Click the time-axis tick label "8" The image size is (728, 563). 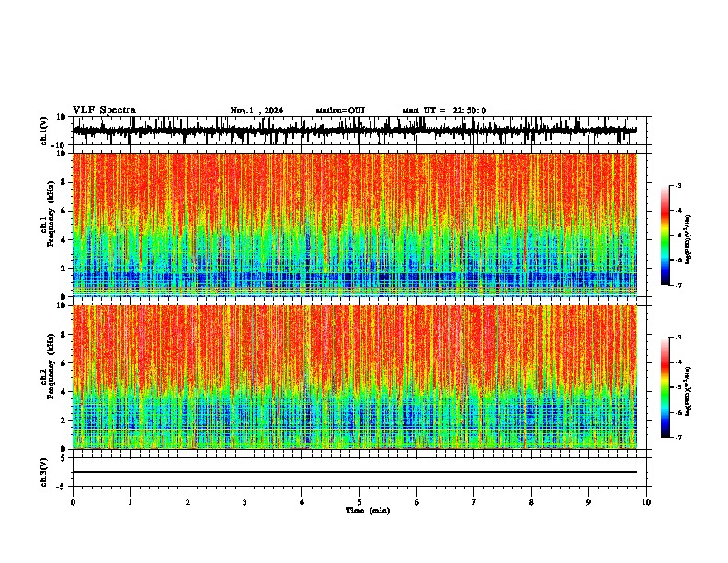531,502
